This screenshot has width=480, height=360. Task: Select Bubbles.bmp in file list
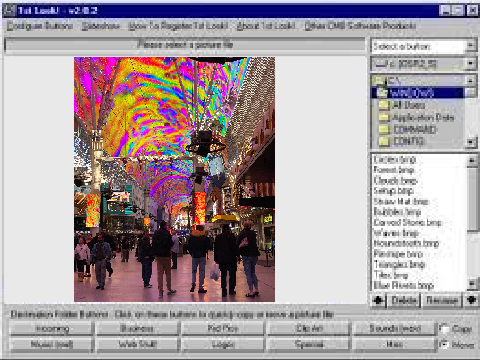[x=397, y=212]
